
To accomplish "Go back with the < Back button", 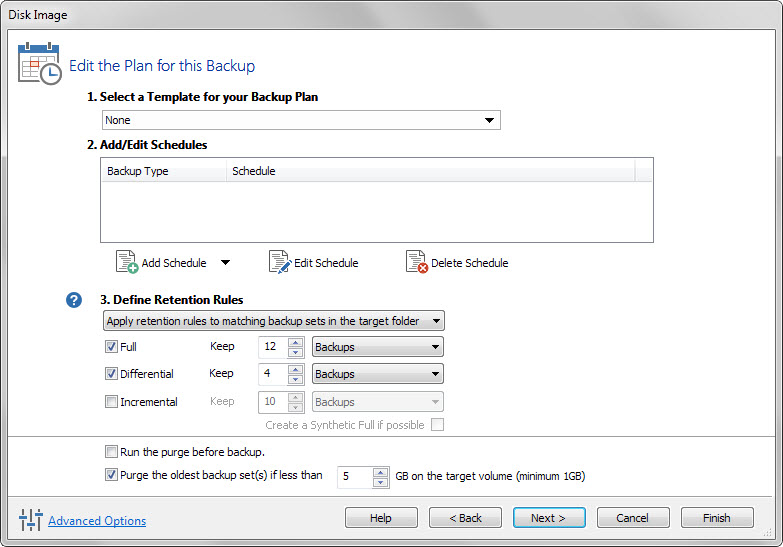I will point(465,518).
